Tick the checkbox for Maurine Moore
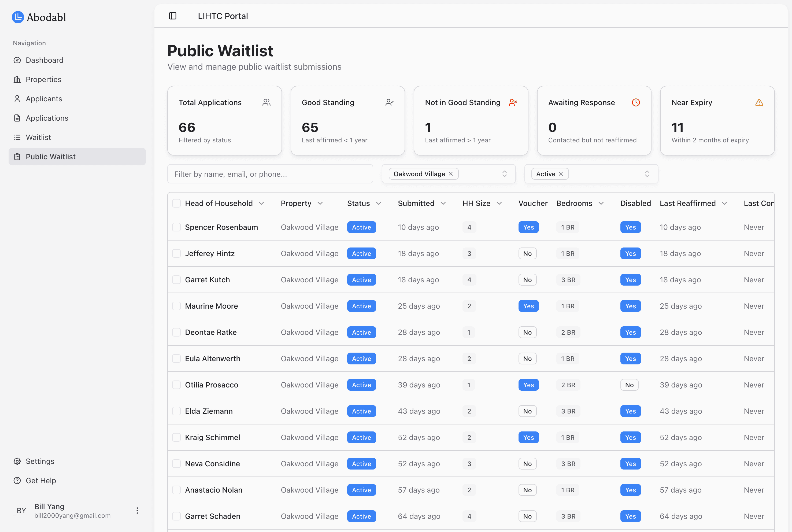 [176, 306]
